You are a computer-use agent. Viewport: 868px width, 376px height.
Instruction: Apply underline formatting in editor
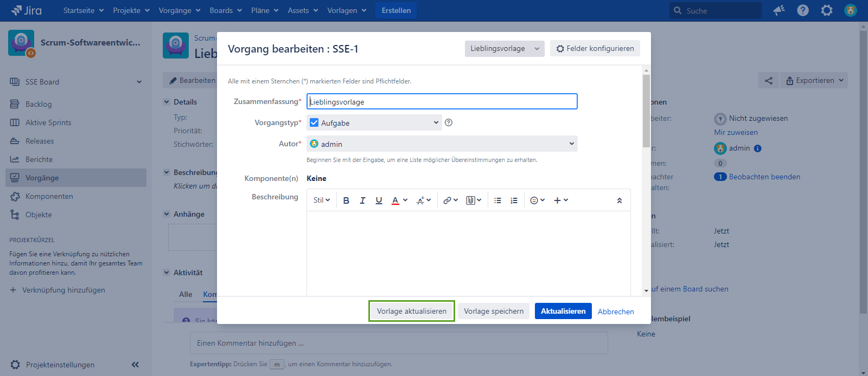point(379,200)
